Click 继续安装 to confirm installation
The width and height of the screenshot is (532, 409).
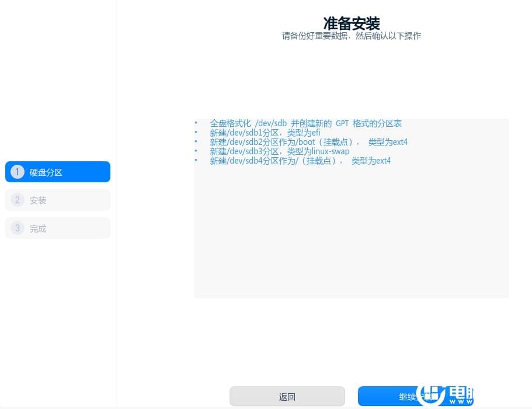[x=417, y=396]
